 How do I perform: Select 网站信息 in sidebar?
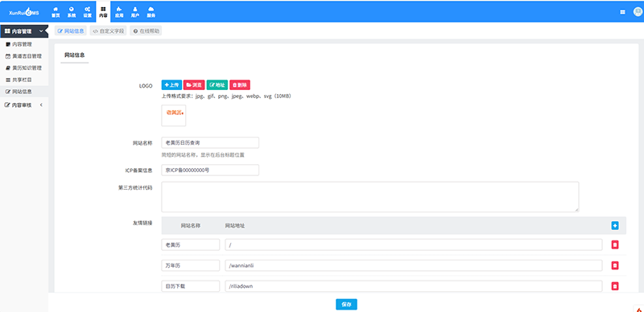coord(24,92)
